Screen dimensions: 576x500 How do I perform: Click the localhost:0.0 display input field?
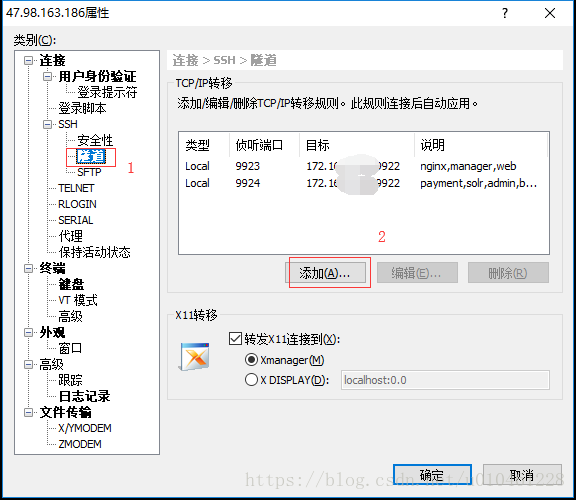coord(445,380)
